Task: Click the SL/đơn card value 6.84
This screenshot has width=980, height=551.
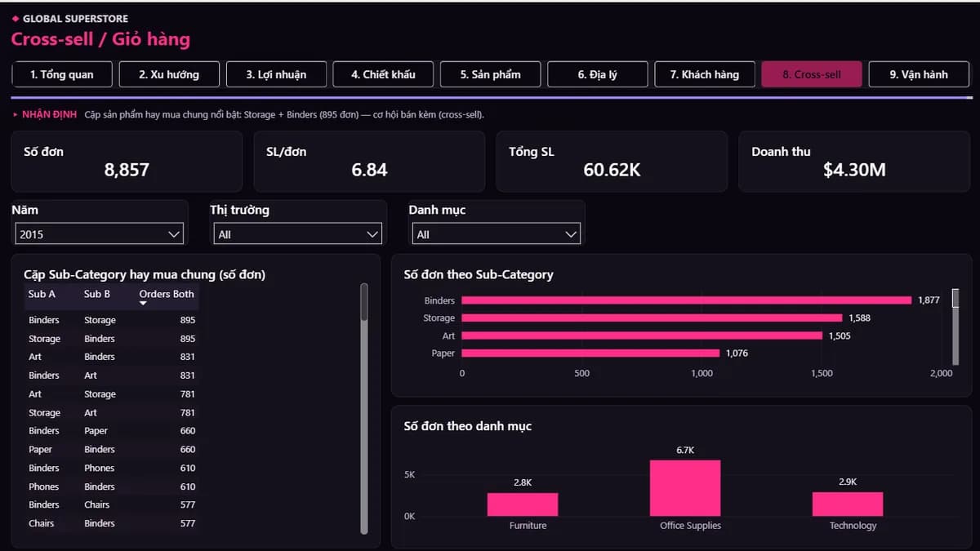Action: (369, 170)
